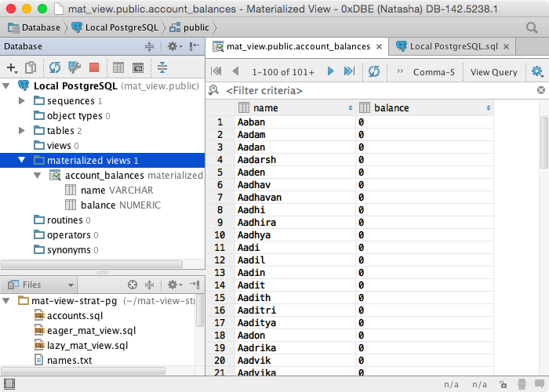The image size is (549, 392).
Task: Collapse the Local PostgreSQL tree node
Action: pyautogui.click(x=6, y=85)
